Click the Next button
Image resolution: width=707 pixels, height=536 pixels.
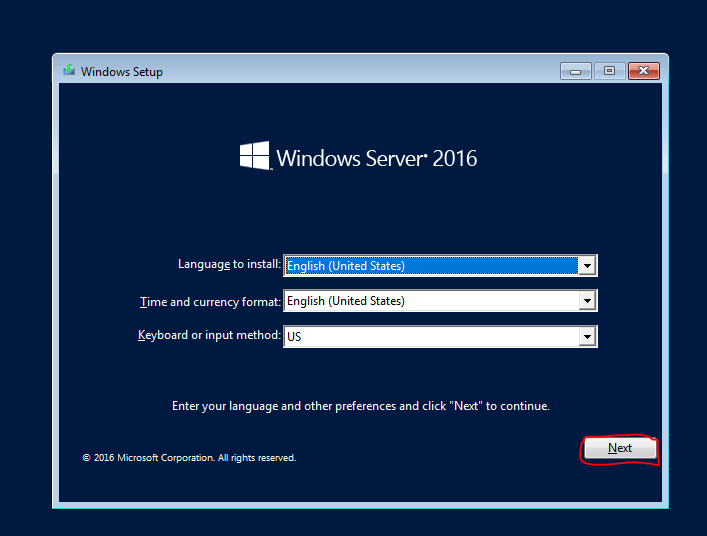[620, 448]
